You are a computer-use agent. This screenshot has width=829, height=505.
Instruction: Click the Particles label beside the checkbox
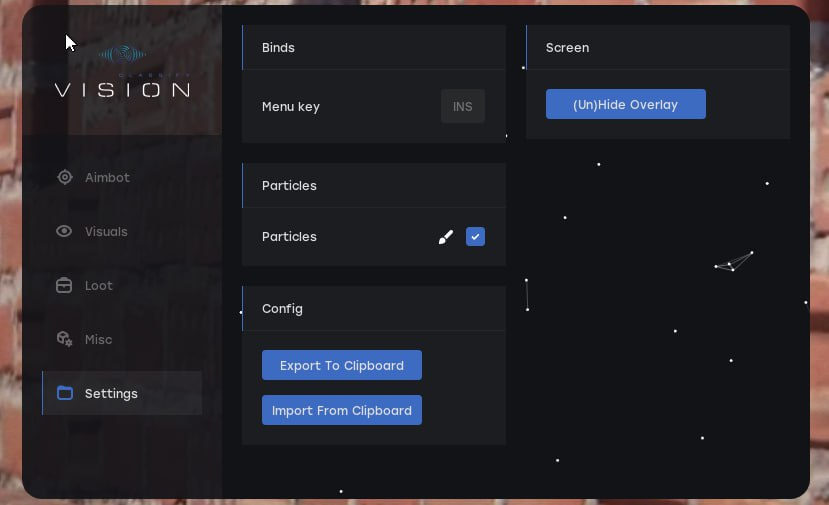coord(289,236)
